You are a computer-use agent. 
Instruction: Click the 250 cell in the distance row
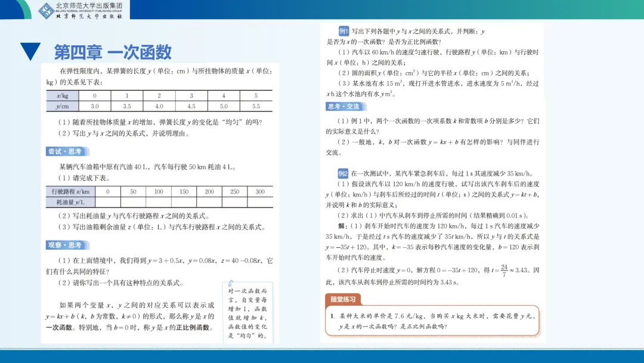click(x=235, y=192)
